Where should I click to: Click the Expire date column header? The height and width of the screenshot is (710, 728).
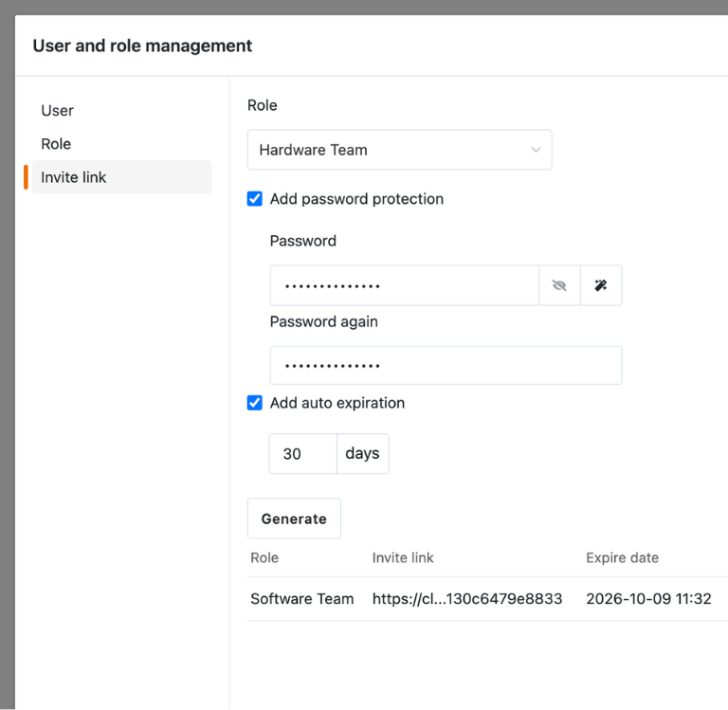(x=622, y=557)
